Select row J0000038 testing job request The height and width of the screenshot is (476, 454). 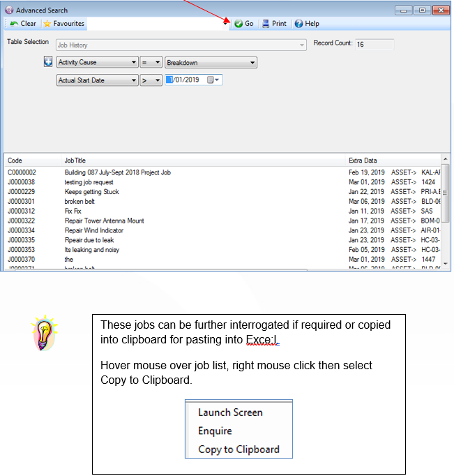click(x=222, y=182)
